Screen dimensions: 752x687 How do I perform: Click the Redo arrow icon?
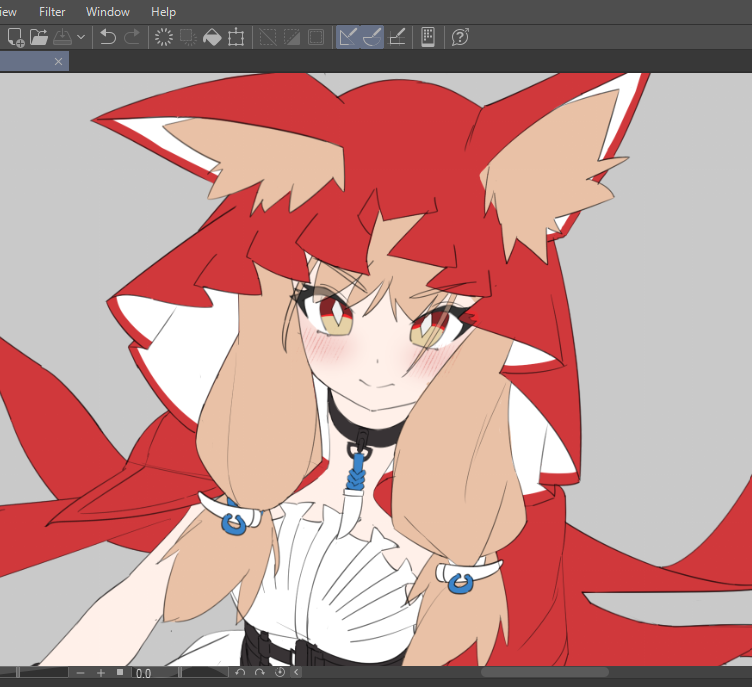pyautogui.click(x=132, y=37)
